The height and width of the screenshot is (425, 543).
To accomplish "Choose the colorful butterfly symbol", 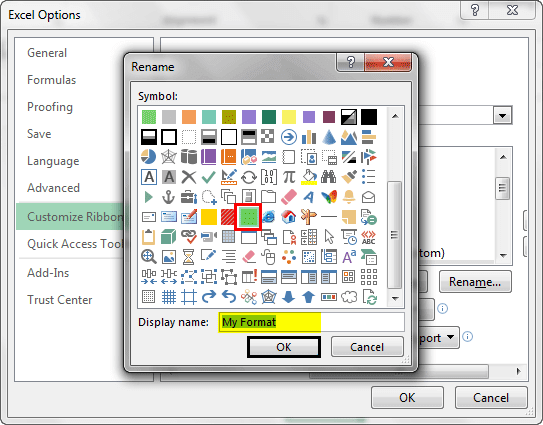I will 328,197.
